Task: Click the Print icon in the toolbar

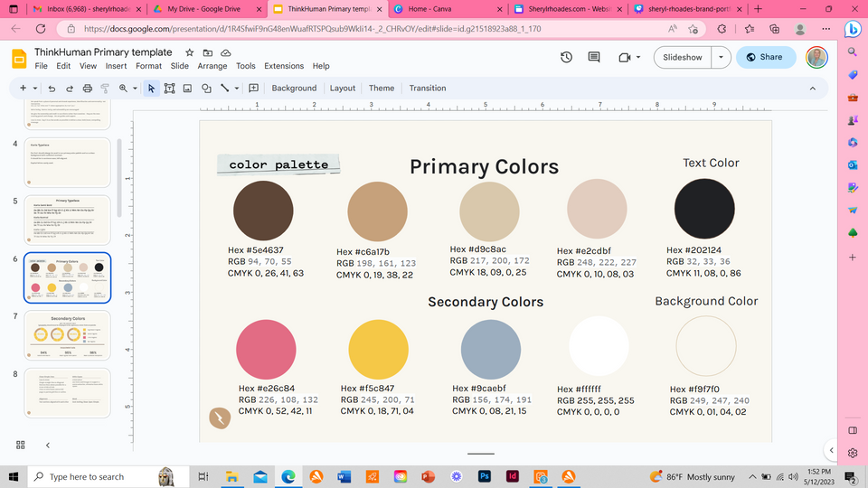Action: [87, 89]
